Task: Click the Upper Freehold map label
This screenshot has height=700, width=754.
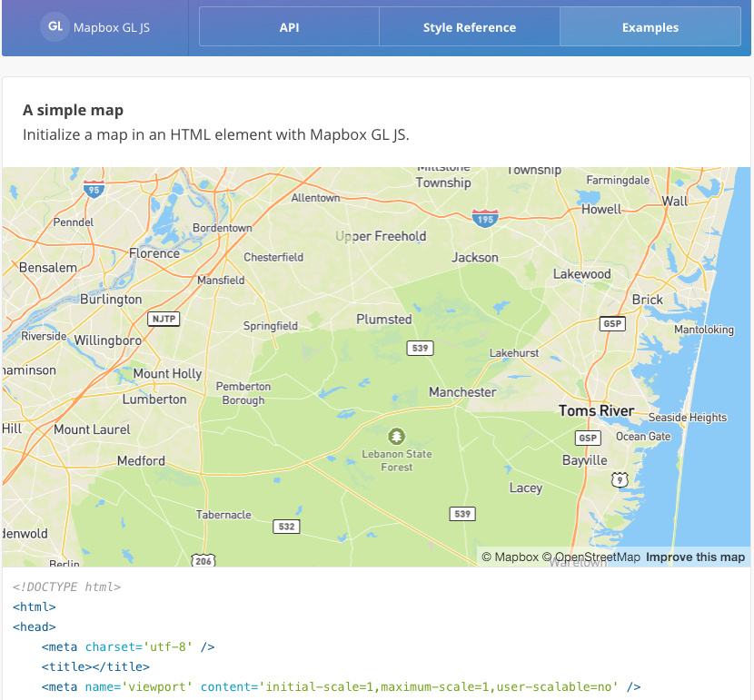Action: pos(381,236)
